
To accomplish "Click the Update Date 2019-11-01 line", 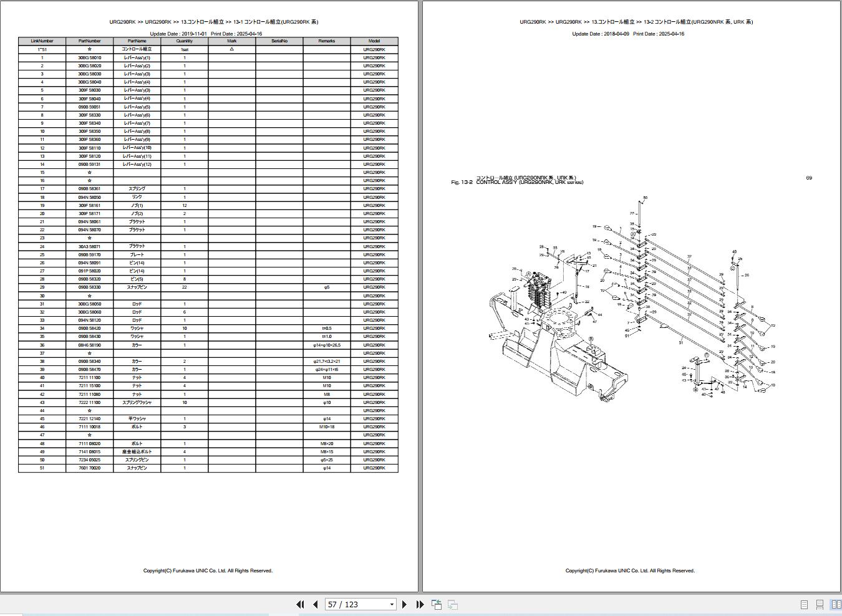I will click(206, 34).
